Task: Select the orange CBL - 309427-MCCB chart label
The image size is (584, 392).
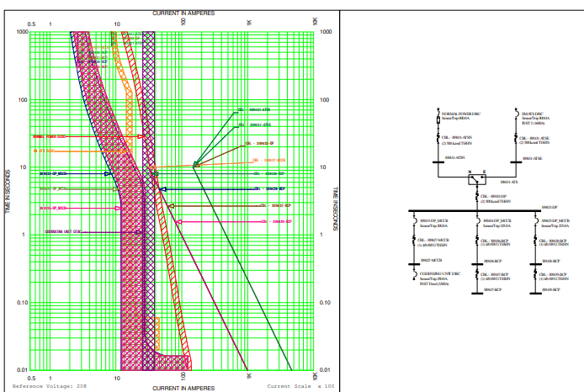Action: [269, 160]
